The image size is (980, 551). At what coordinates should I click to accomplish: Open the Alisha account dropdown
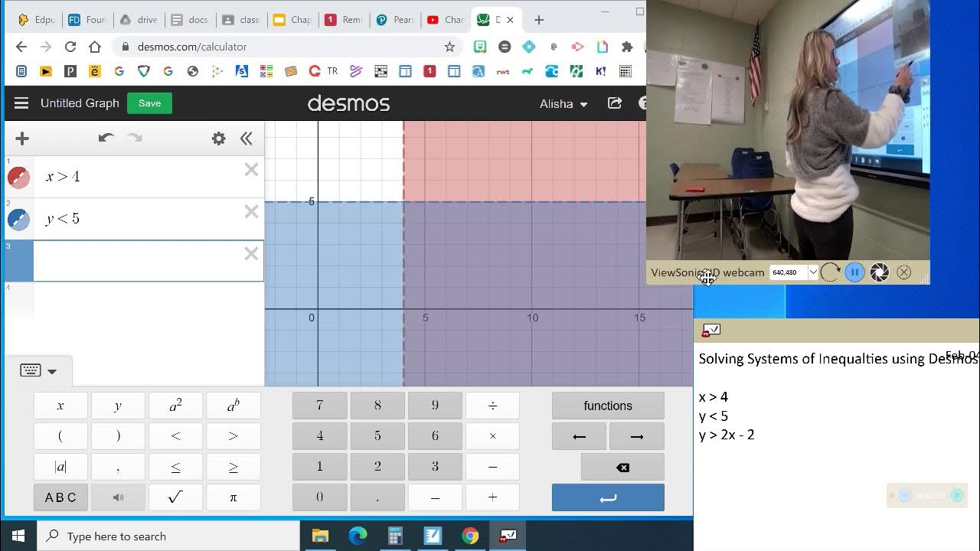click(563, 104)
